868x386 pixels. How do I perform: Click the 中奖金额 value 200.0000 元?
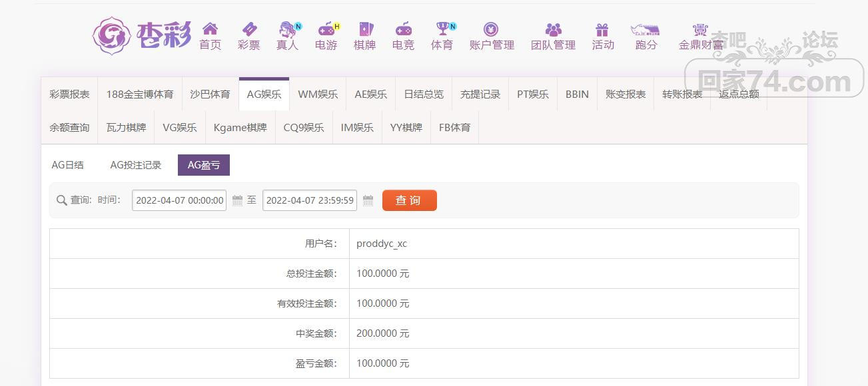(x=383, y=333)
